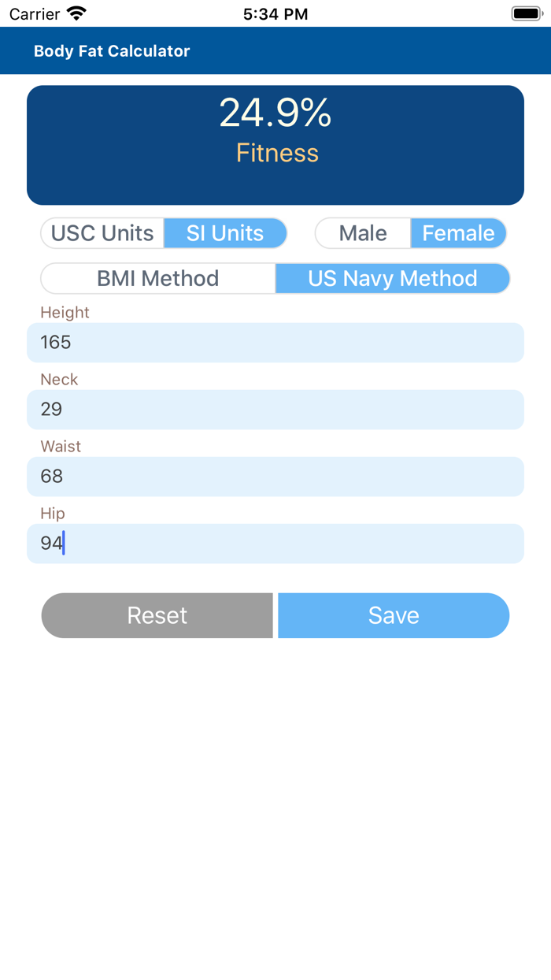Select the Height input field

(275, 342)
